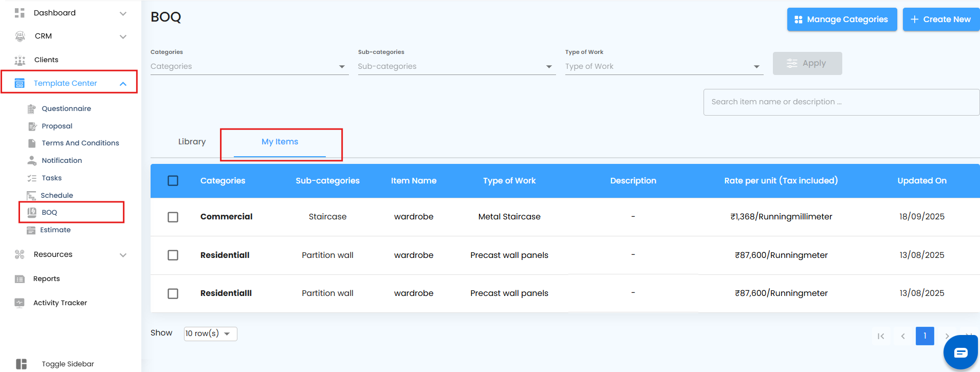Viewport: 980px width, 372px height.
Task: Click the Questionnaire icon in sidebar
Action: point(32,108)
